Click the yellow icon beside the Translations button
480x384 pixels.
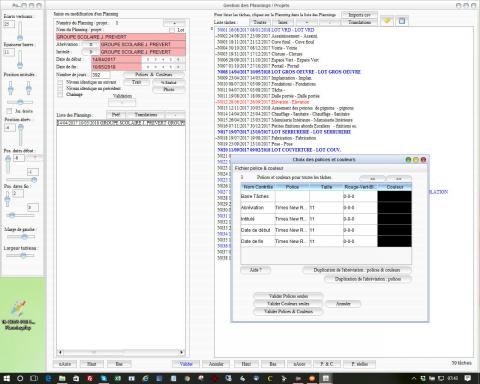pos(387,21)
